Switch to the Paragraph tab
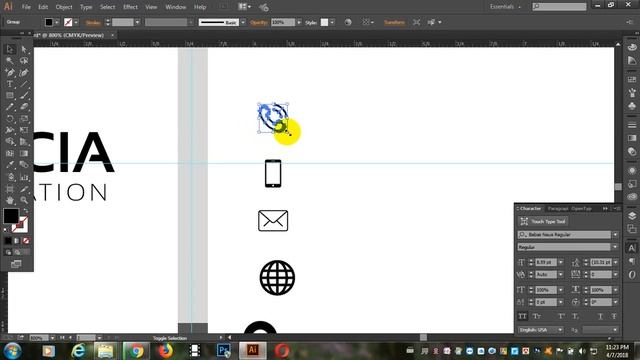640x360 pixels. [x=558, y=209]
